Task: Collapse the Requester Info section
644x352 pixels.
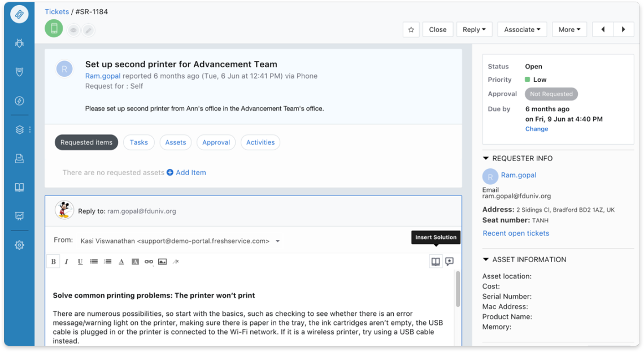Action: tap(486, 159)
